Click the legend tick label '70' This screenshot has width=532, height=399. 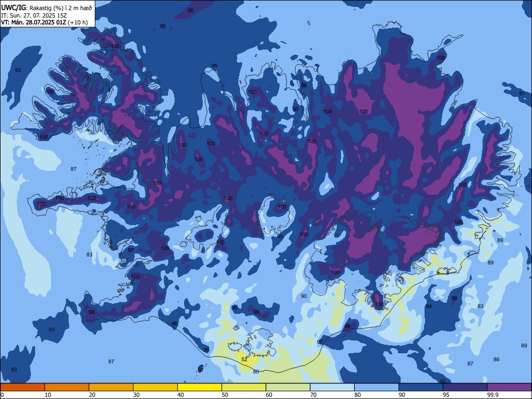pos(313,395)
